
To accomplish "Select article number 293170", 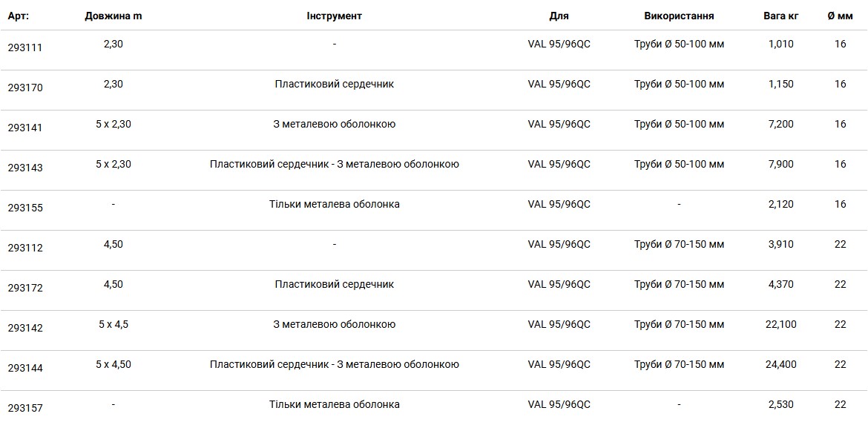I will click(x=25, y=88).
